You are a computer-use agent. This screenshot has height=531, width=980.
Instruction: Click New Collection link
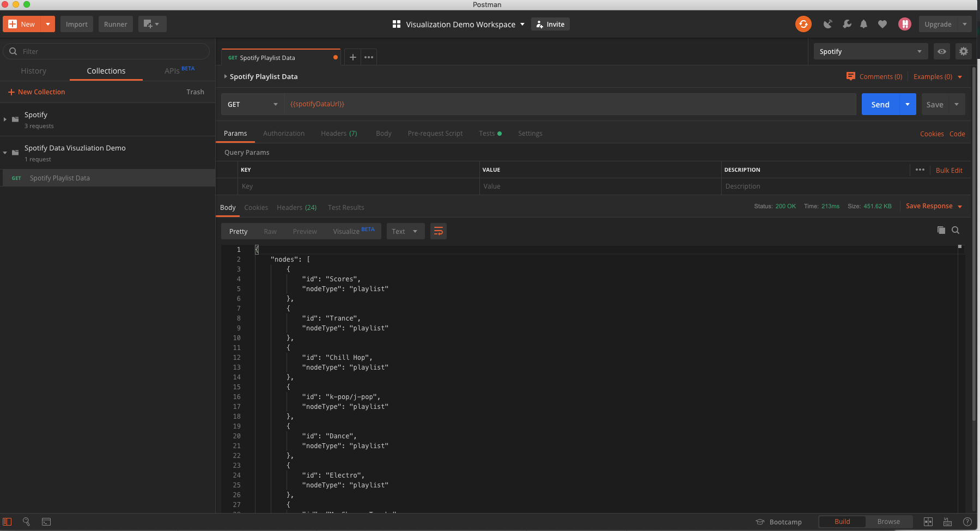click(36, 92)
